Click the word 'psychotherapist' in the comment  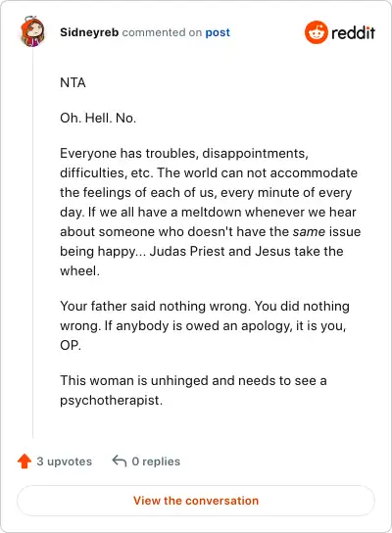(x=110, y=400)
